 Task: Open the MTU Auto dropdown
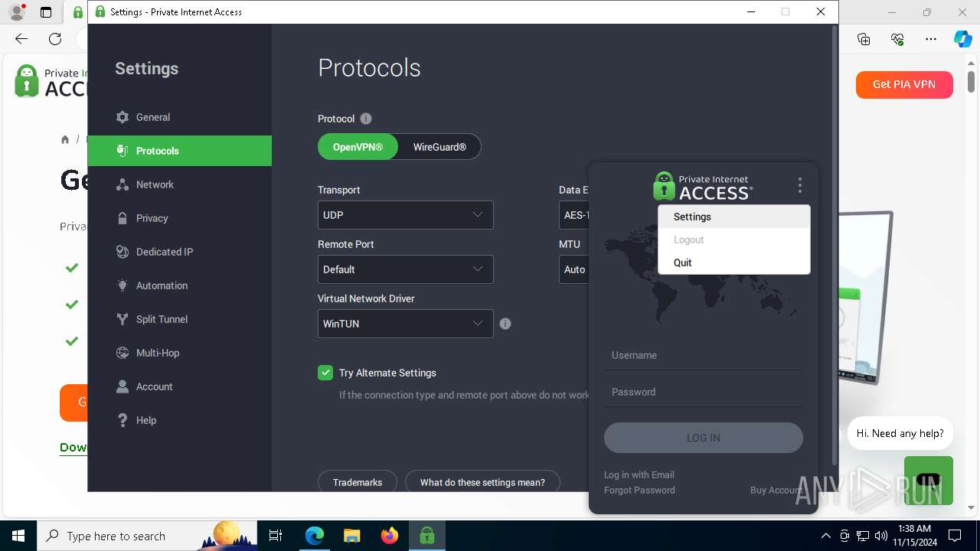tap(574, 269)
